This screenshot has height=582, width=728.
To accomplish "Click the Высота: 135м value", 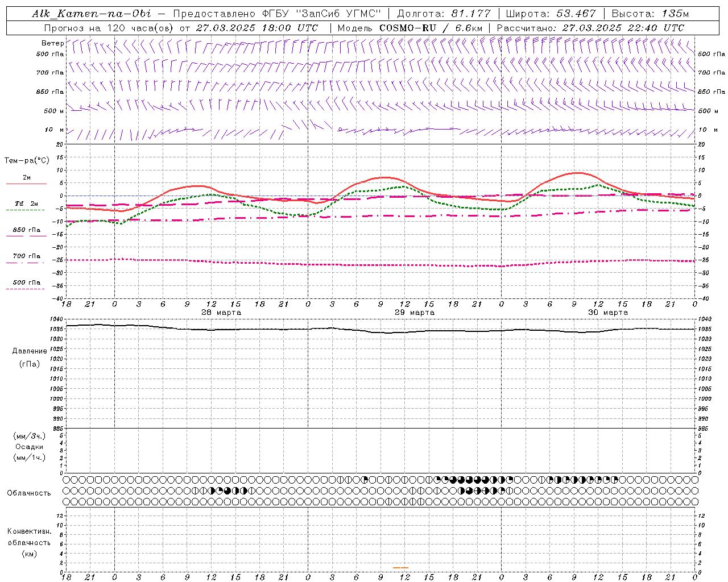I will pyautogui.click(x=650, y=14).
